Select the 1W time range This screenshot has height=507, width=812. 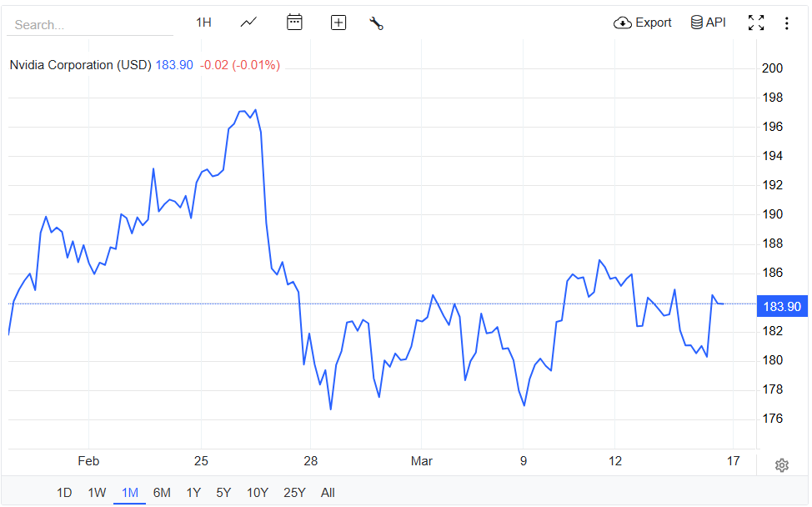coord(97,493)
